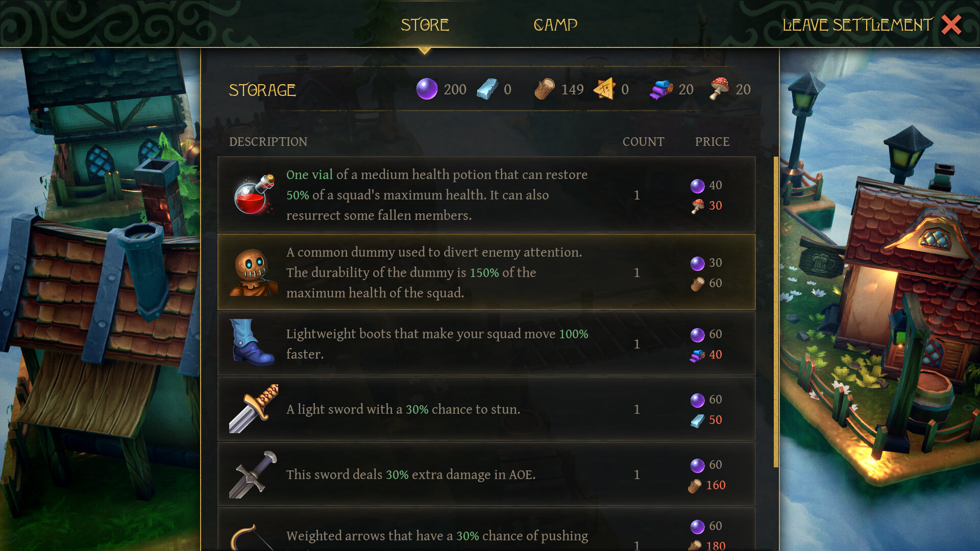Switch to the Camp tab
The image size is (980, 551).
click(x=555, y=25)
